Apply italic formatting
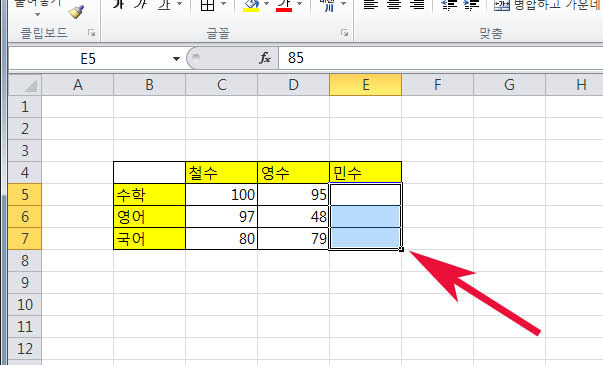Image resolution: width=603 pixels, height=365 pixels. 141,5
